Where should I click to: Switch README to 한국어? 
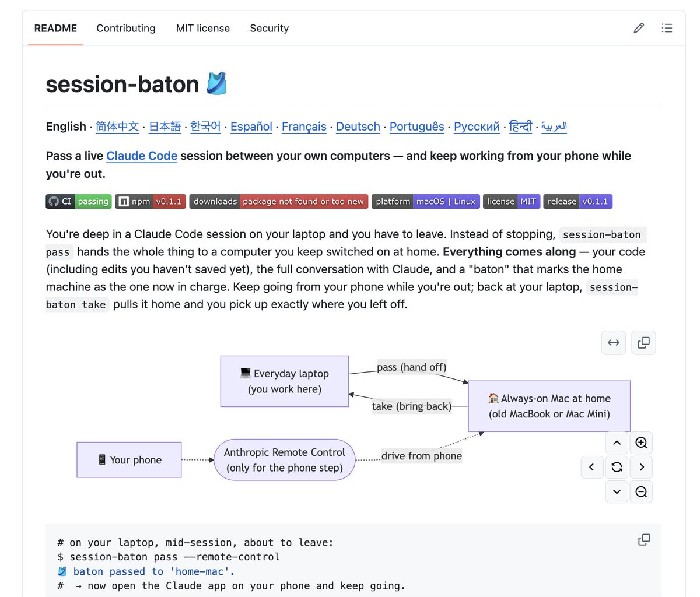(206, 127)
